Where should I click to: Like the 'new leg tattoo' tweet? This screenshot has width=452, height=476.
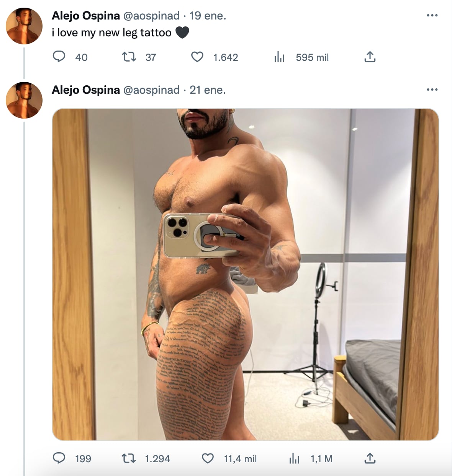pyautogui.click(x=197, y=57)
